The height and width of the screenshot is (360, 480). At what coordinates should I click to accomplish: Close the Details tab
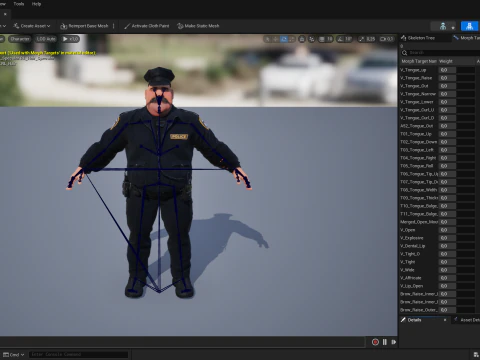coord(445,320)
